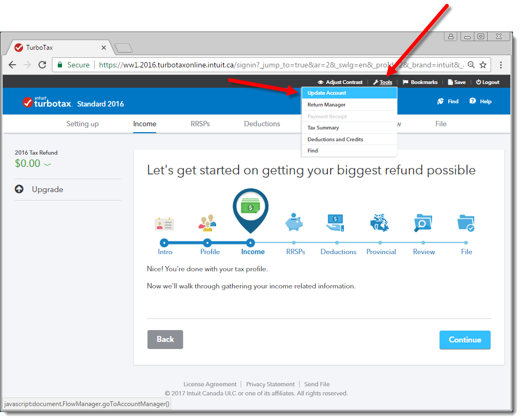The width and height of the screenshot is (521, 420).
Task: Switch to RRSPs tab
Action: [x=200, y=124]
